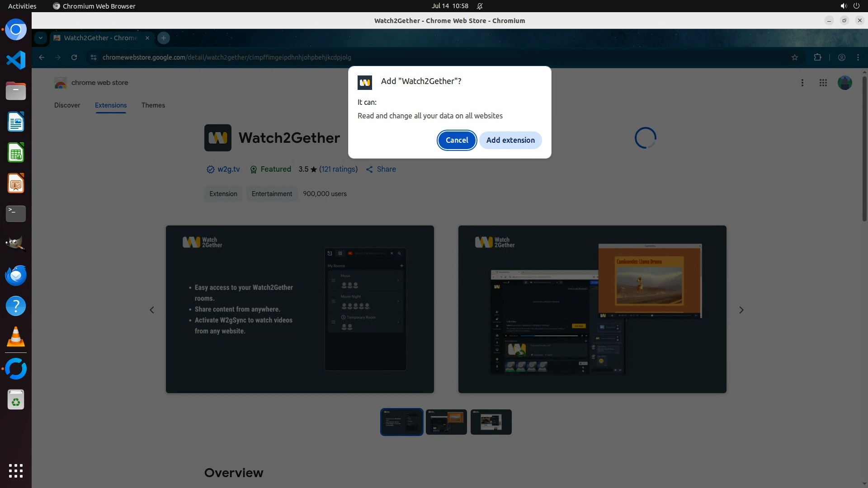Cancel the Add Watch2Gether dialog

pyautogui.click(x=457, y=140)
